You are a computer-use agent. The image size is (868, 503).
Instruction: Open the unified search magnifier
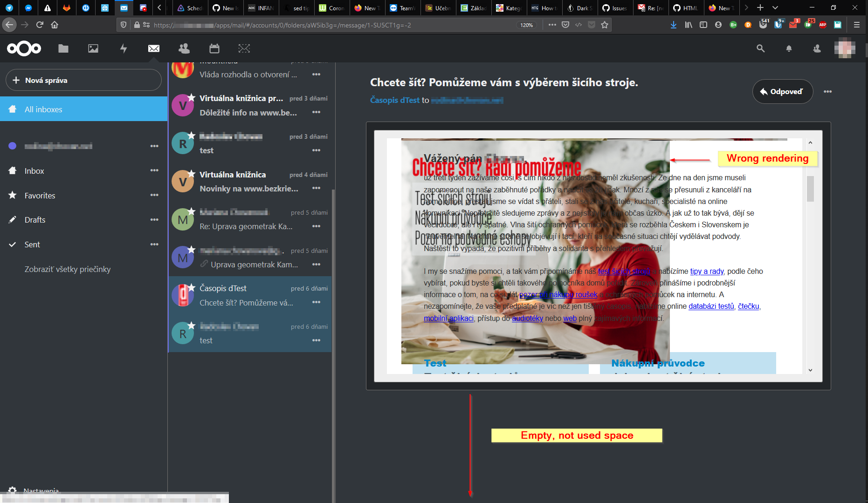(760, 48)
